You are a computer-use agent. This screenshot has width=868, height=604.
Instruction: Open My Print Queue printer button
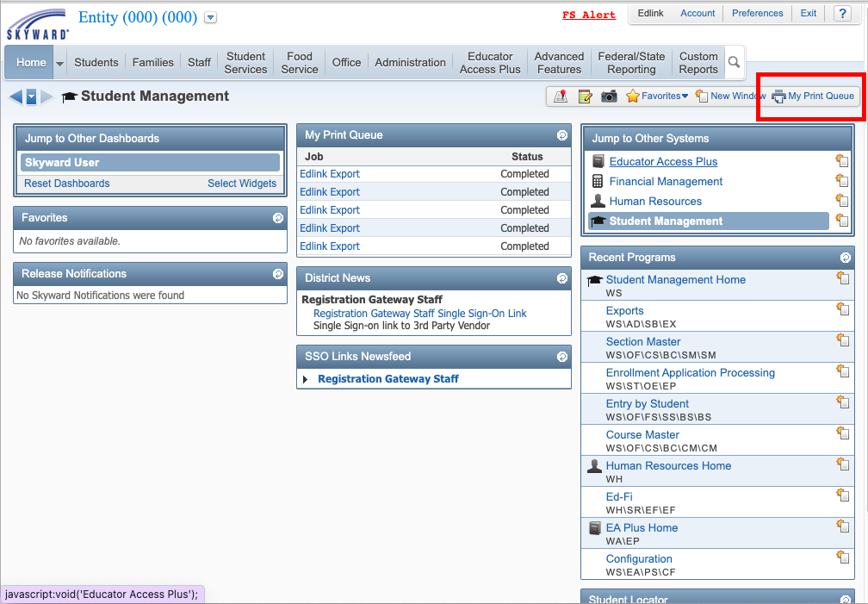[x=813, y=96]
